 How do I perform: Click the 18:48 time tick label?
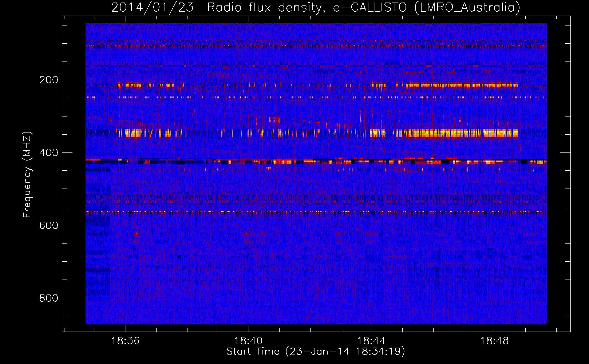pyautogui.click(x=495, y=341)
